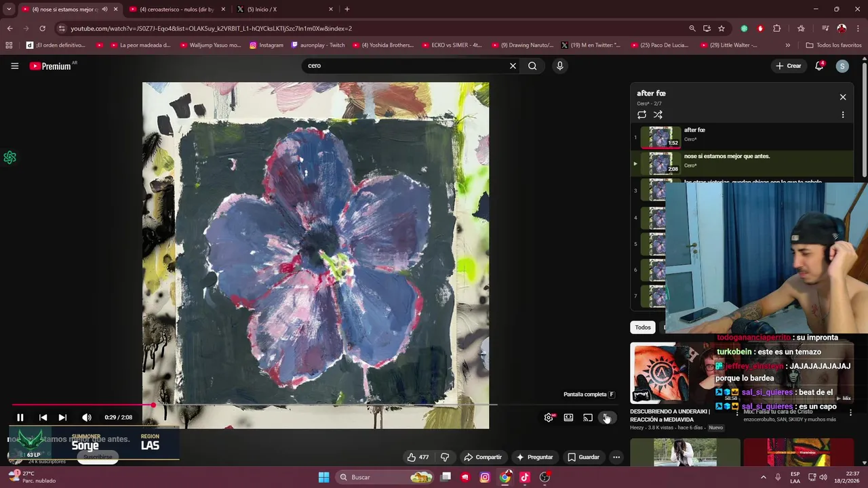Open Instagram from the taskbar
Image resolution: width=868 pixels, height=488 pixels.
[x=485, y=477]
